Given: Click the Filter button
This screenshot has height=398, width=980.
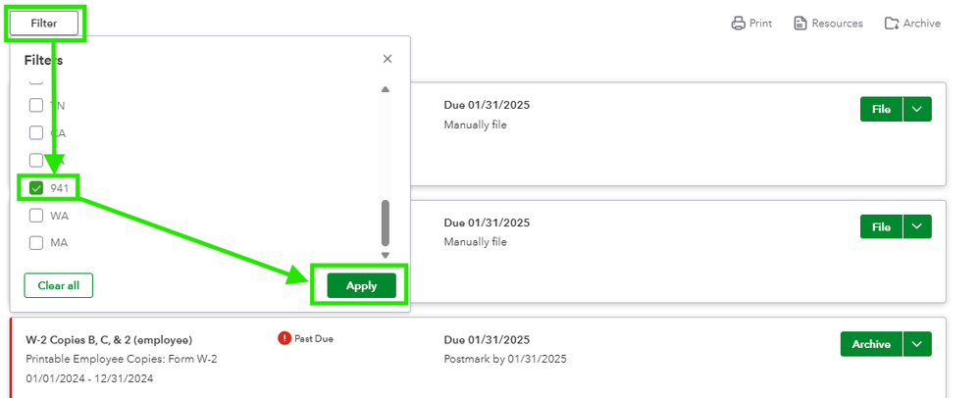Looking at the screenshot, I should point(44,23).
